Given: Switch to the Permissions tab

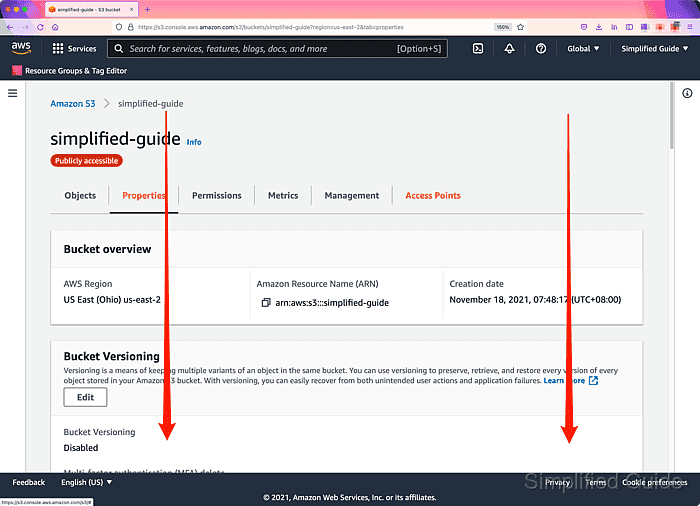Looking at the screenshot, I should [x=217, y=196].
